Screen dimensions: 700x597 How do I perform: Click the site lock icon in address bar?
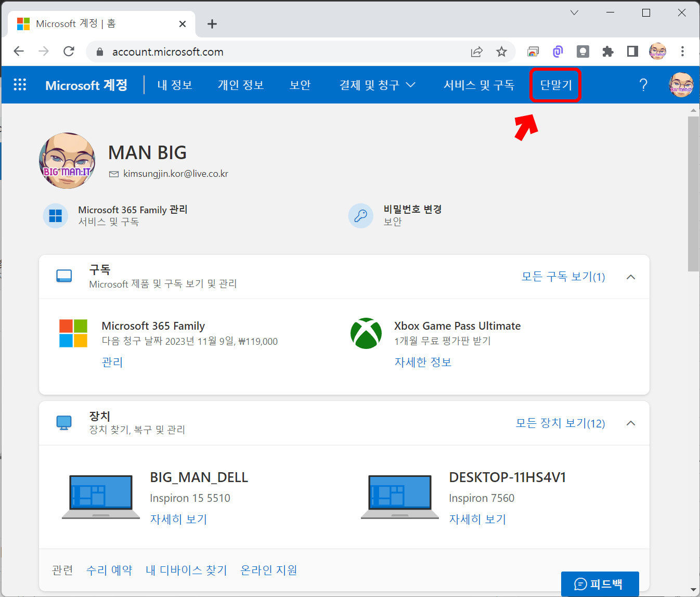100,52
